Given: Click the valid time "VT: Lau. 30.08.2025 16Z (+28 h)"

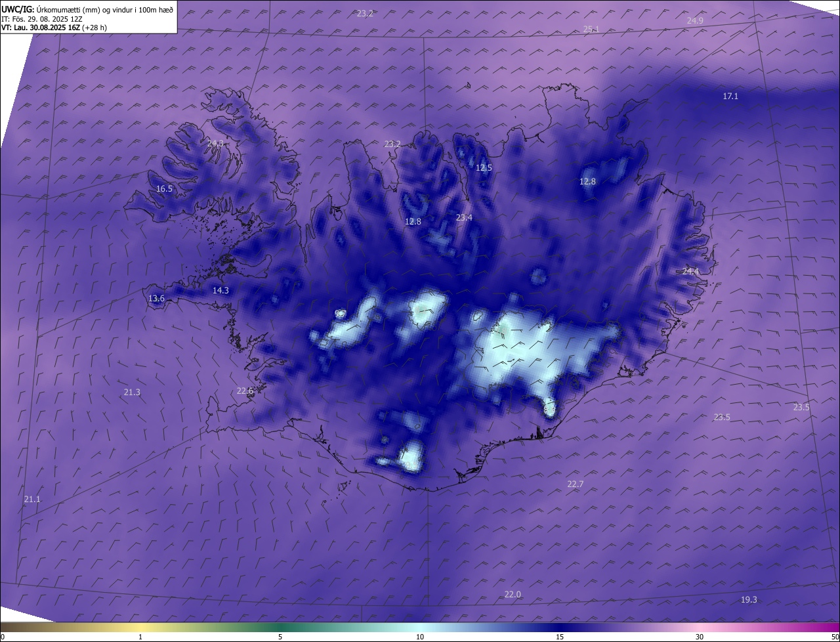Looking at the screenshot, I should coord(54,28).
